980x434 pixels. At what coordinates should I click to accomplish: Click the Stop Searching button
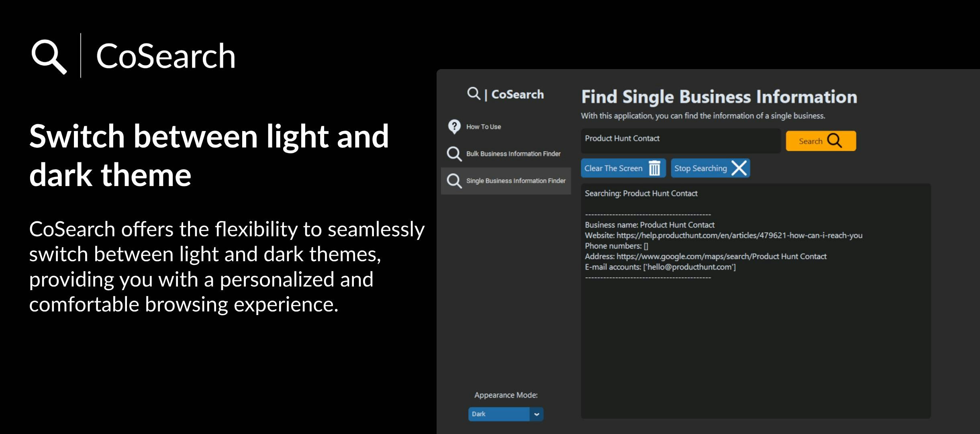coord(710,168)
